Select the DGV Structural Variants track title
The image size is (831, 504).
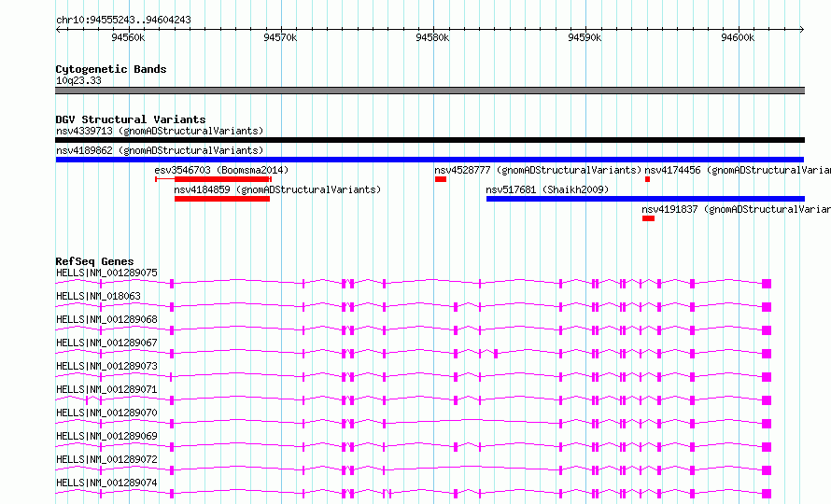pos(131,119)
